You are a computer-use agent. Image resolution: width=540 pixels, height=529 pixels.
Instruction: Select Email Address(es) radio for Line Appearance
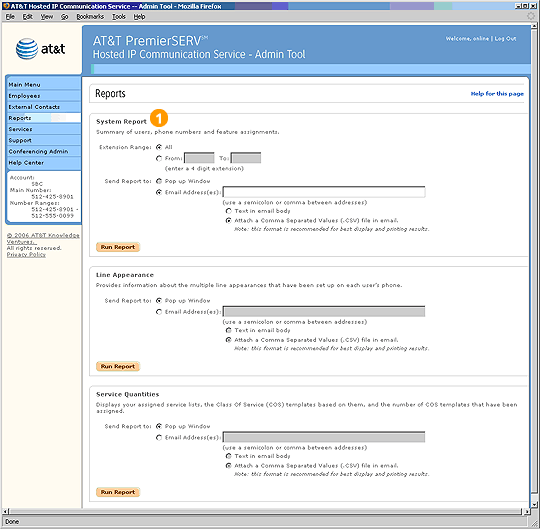tap(159, 312)
